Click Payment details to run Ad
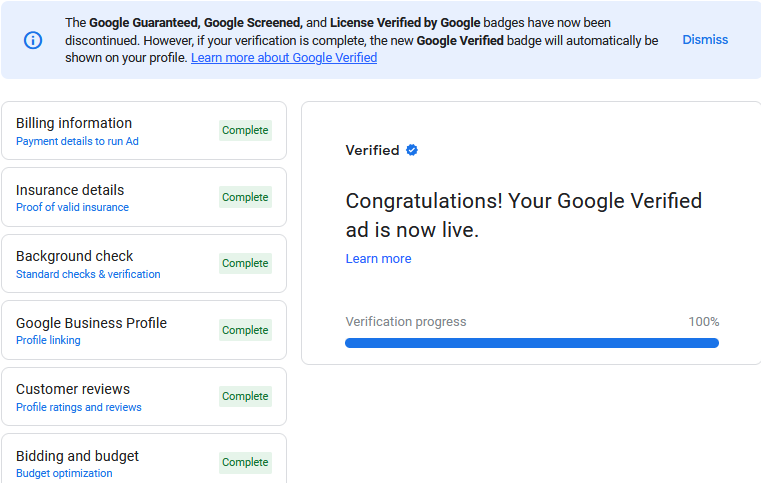 [x=77, y=141]
